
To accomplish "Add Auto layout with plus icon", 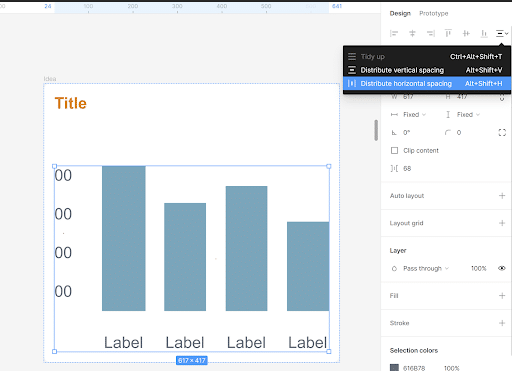I will click(502, 196).
